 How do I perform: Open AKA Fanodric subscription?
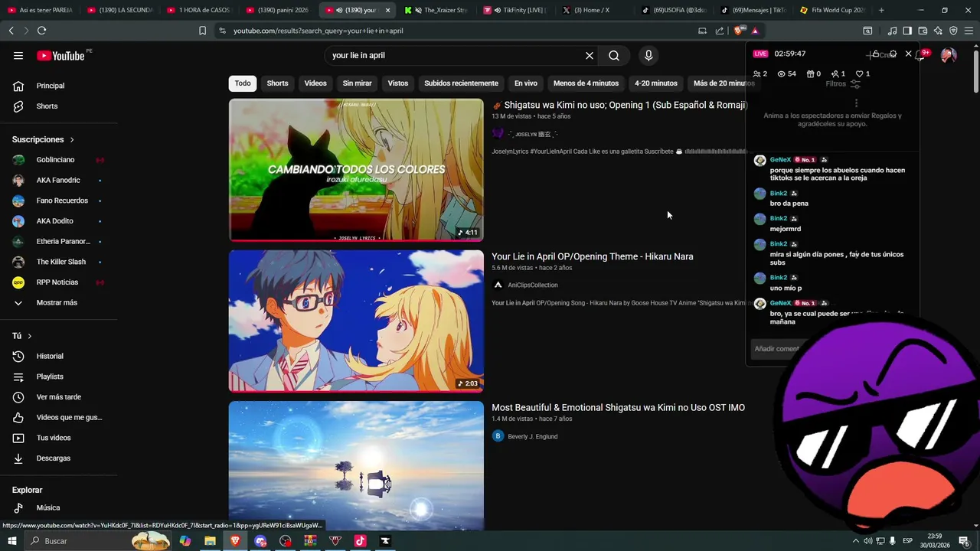59,180
